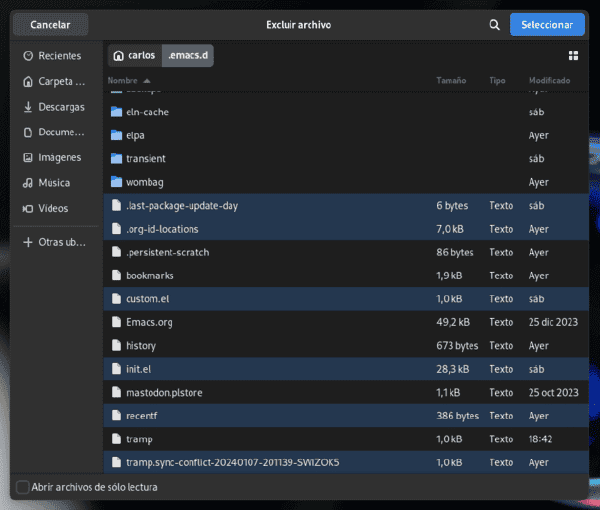Select the elpa folder row
The height and width of the screenshot is (510, 600).
click(x=346, y=135)
